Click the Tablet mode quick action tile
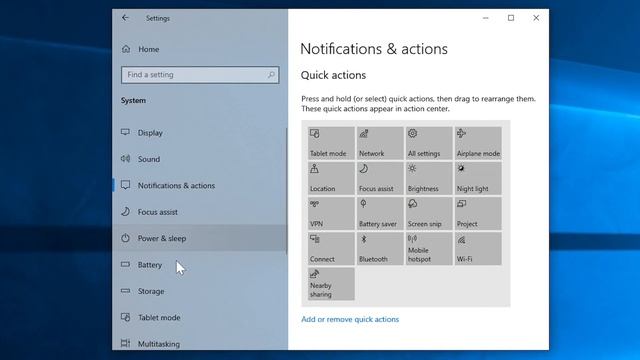The width and height of the screenshot is (640, 360). click(331, 143)
